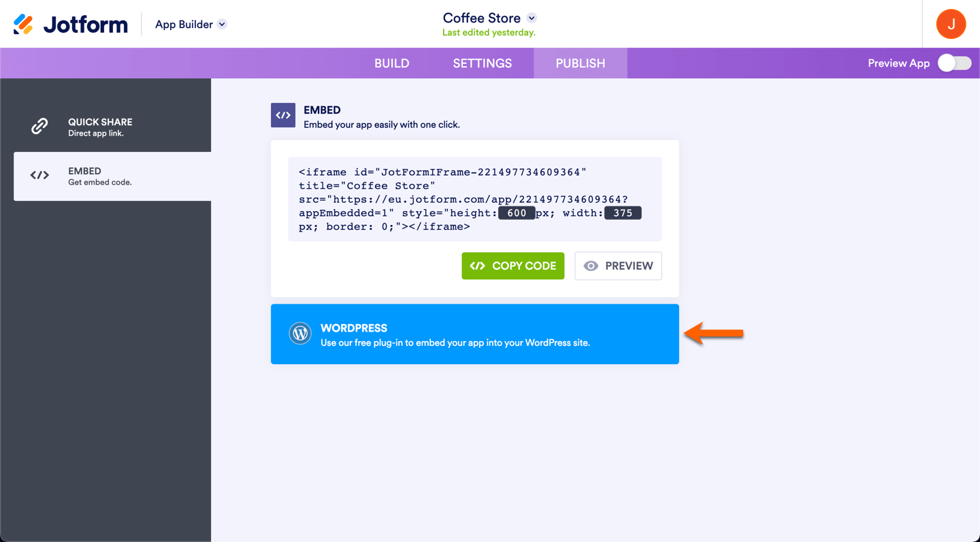The image size is (980, 542).
Task: Edit the iframe height value 600
Action: click(x=517, y=213)
